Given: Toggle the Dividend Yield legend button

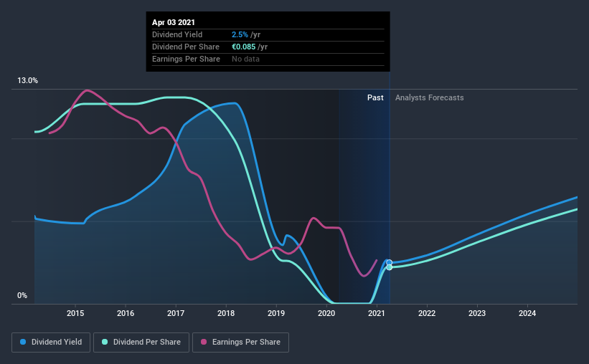Looking at the screenshot, I should click(x=51, y=343).
